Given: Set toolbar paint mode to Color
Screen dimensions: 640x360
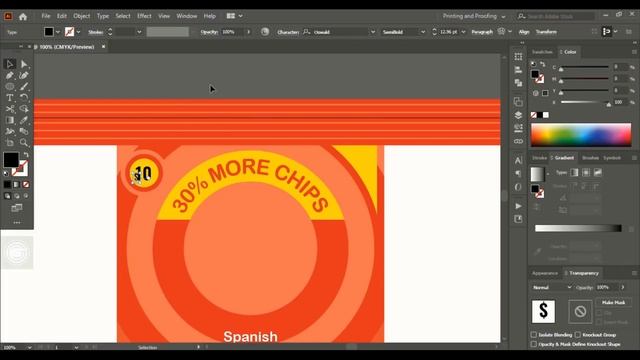Looking at the screenshot, I should pyautogui.click(x=7, y=185).
